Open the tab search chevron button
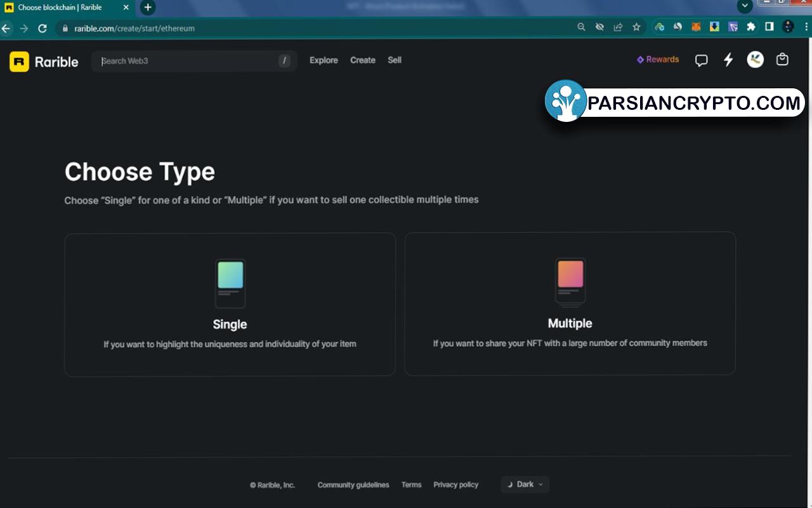The height and width of the screenshot is (508, 812). point(745,6)
